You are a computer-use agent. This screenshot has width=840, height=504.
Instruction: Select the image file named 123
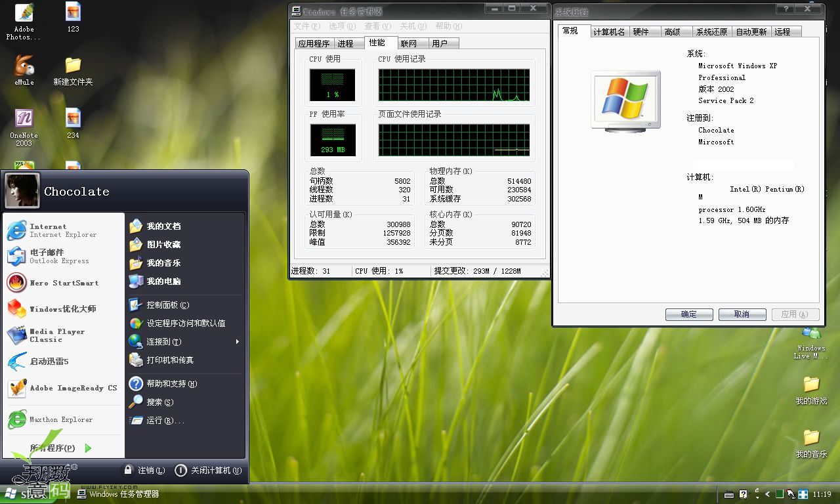pos(73,17)
